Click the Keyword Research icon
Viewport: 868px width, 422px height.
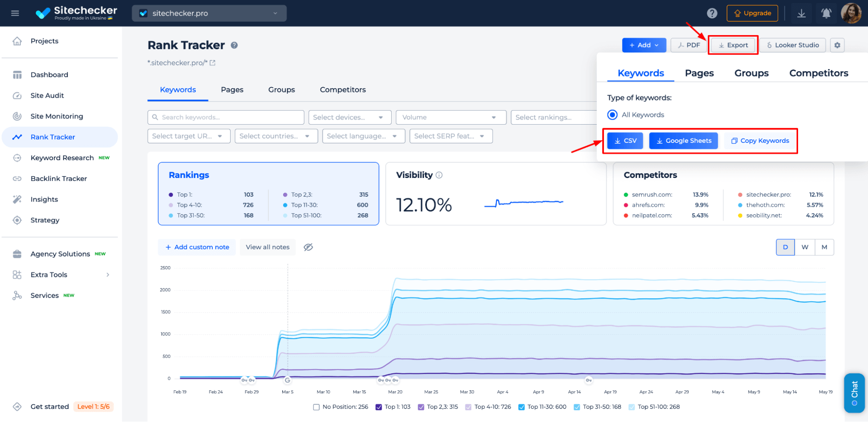click(x=17, y=158)
